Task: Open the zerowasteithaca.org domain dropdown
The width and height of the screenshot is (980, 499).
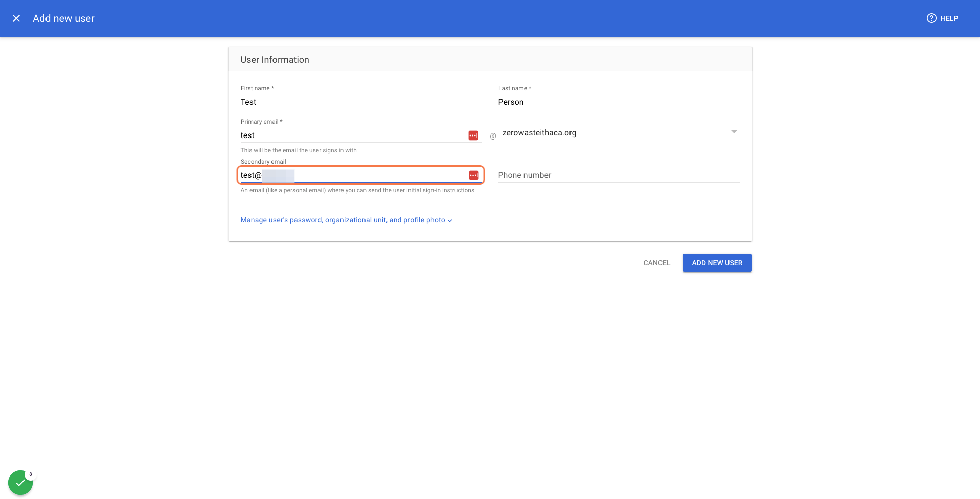Action: click(x=619, y=133)
